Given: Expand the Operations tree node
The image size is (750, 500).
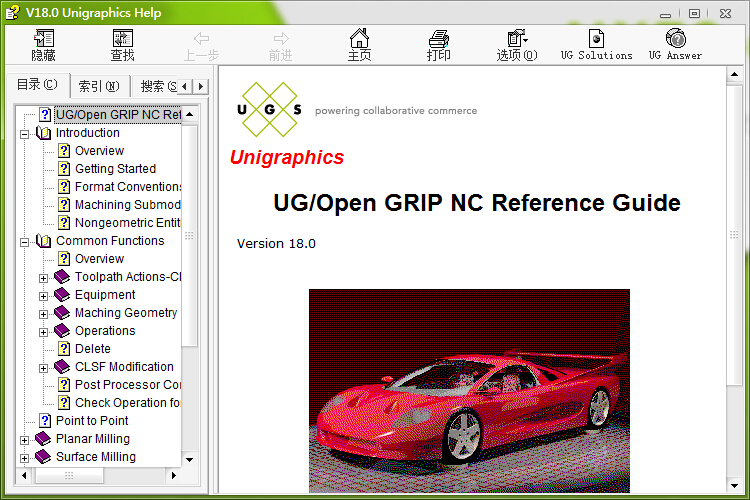Looking at the screenshot, I should pyautogui.click(x=44, y=331).
